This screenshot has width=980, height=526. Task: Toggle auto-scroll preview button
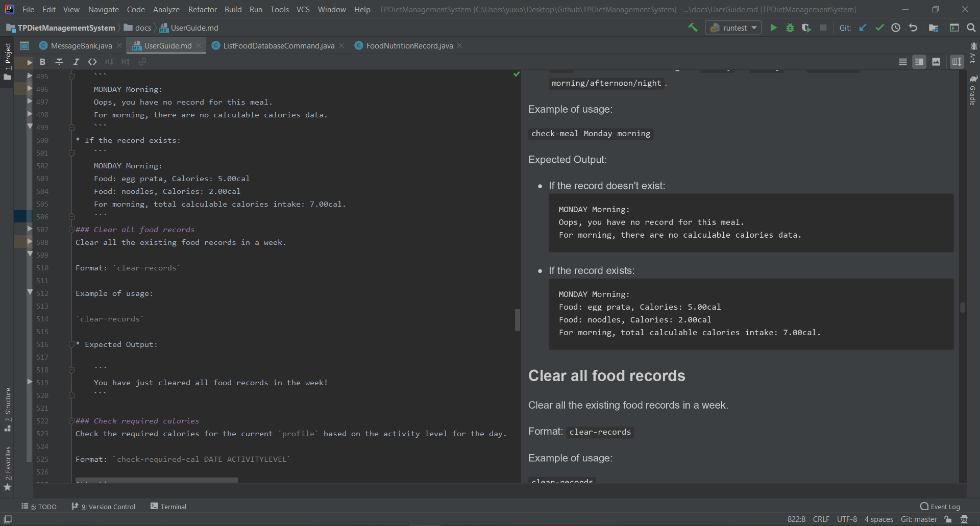pyautogui.click(x=957, y=62)
